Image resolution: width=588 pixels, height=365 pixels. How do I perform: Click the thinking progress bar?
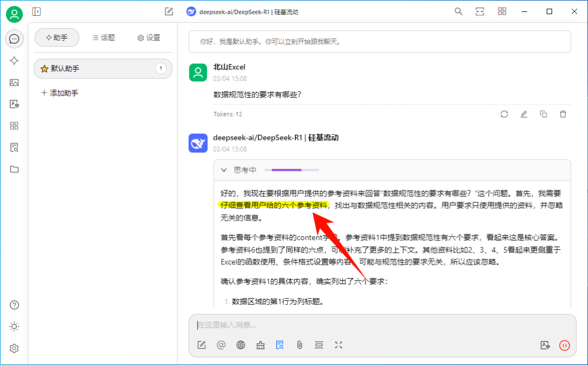point(292,170)
